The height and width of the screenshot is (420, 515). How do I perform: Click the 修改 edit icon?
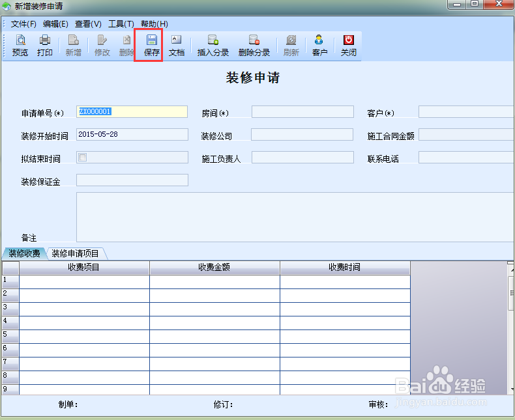tap(102, 46)
